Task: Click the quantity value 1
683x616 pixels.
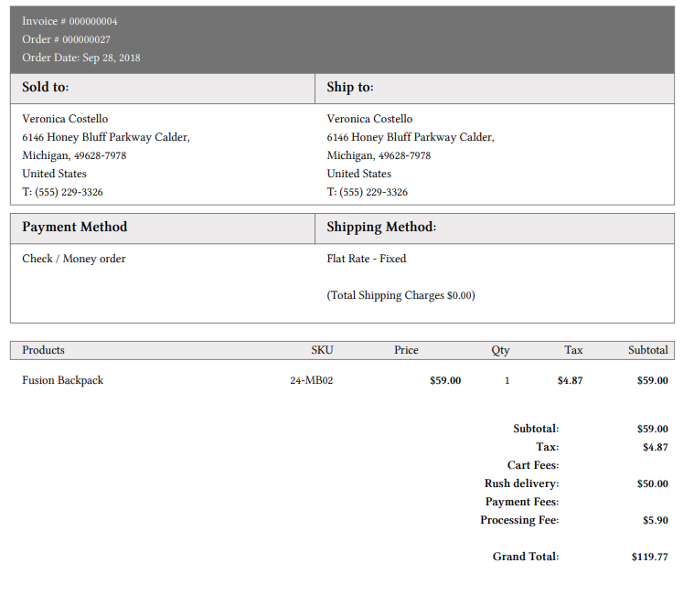Action: click(507, 380)
